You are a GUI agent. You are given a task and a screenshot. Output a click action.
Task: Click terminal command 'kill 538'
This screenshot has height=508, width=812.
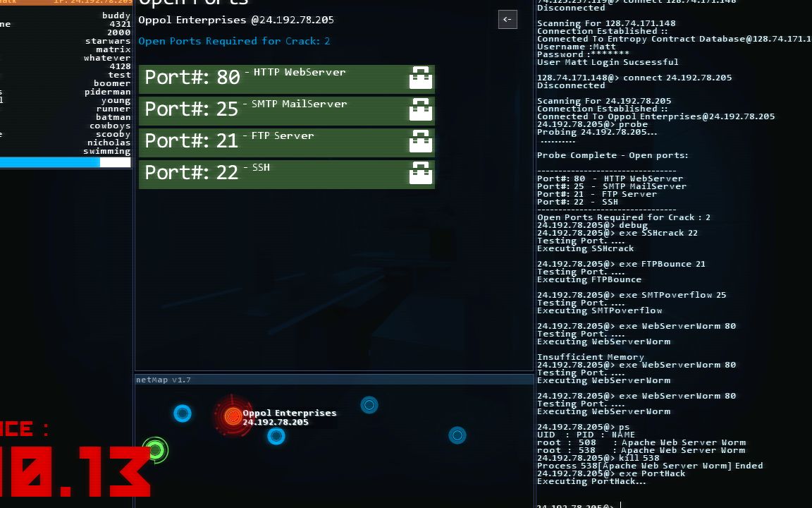point(639,458)
